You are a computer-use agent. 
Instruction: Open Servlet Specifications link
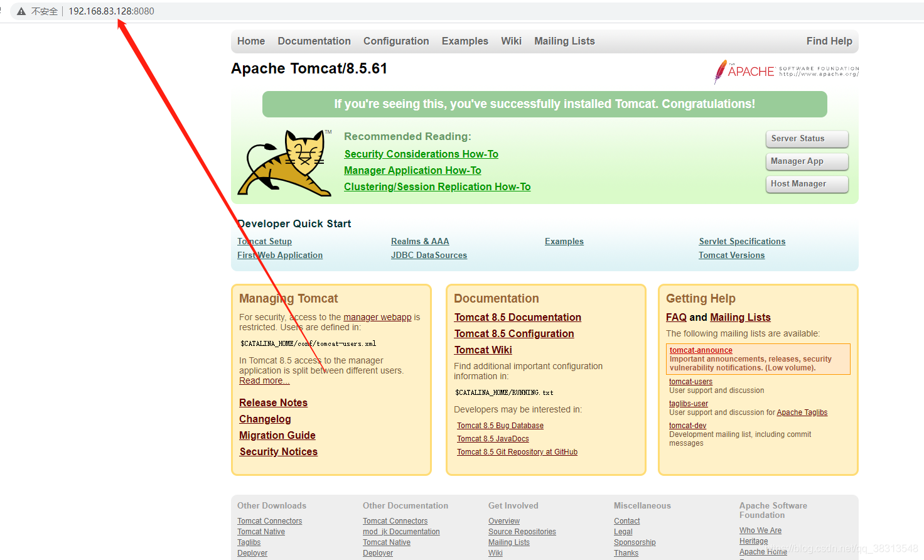pyautogui.click(x=742, y=242)
